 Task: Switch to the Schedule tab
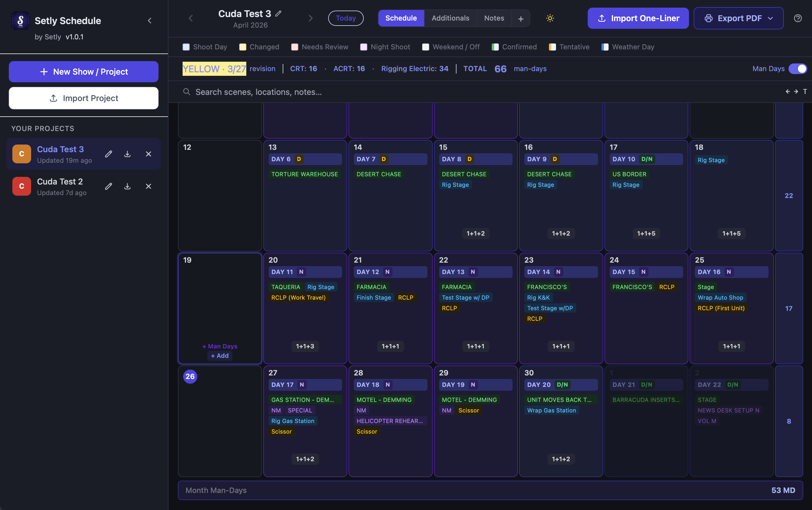401,18
